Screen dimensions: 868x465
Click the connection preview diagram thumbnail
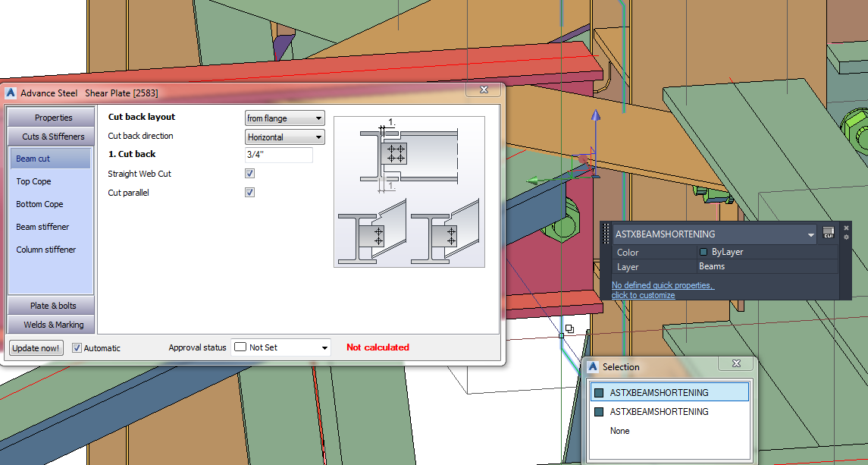click(x=409, y=191)
